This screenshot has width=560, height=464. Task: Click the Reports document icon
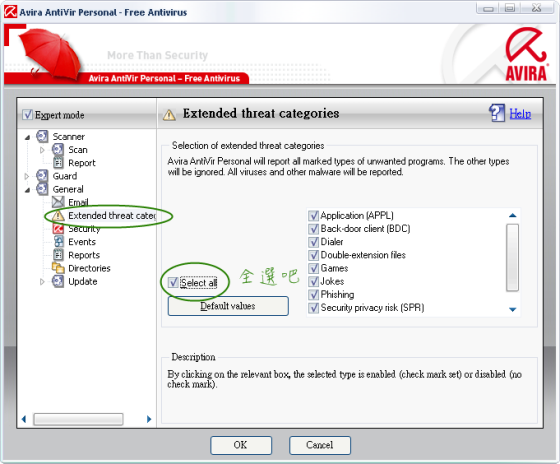pos(58,255)
